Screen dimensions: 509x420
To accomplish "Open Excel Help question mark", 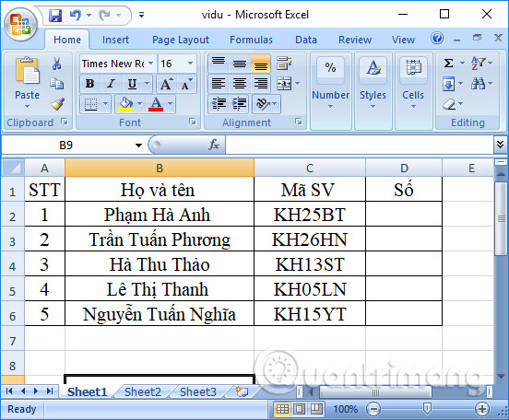I will [x=437, y=39].
